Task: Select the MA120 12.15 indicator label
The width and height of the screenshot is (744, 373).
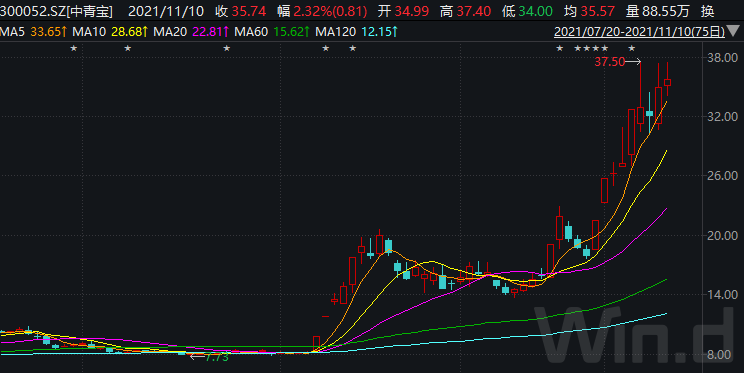Action: point(356,32)
